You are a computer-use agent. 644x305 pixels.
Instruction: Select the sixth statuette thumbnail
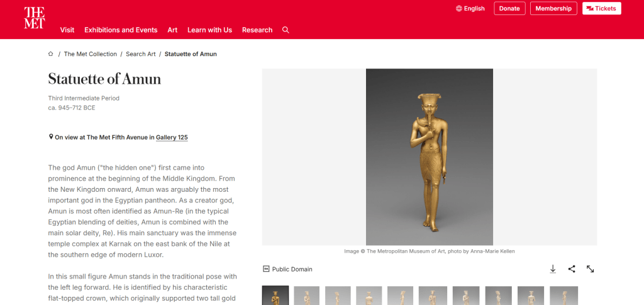[x=433, y=296]
